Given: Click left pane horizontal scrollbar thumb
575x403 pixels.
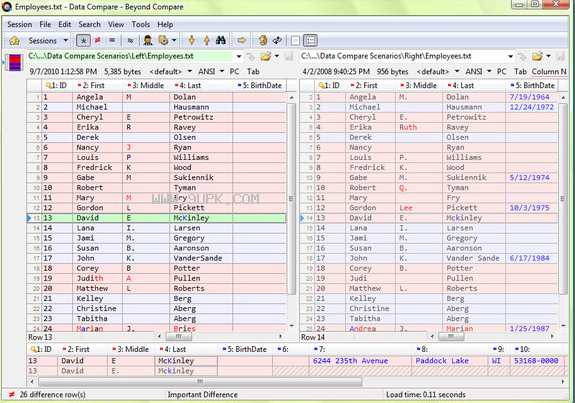Looking at the screenshot, I should click(179, 336).
